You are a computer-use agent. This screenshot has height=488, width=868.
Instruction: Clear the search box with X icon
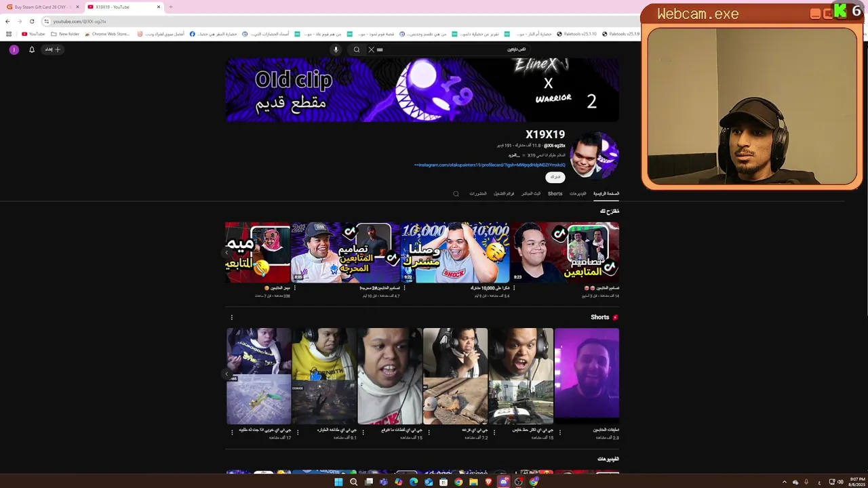pyautogui.click(x=371, y=49)
